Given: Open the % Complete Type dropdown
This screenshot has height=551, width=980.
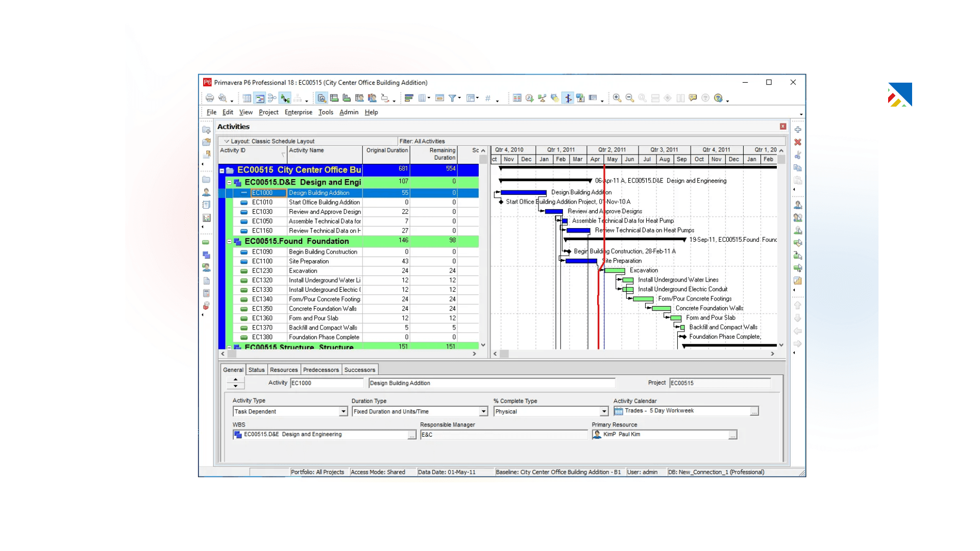Looking at the screenshot, I should click(x=603, y=411).
